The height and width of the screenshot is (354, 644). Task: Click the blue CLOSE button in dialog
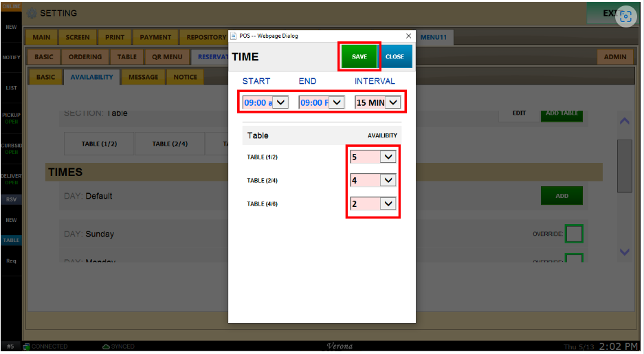pos(395,57)
